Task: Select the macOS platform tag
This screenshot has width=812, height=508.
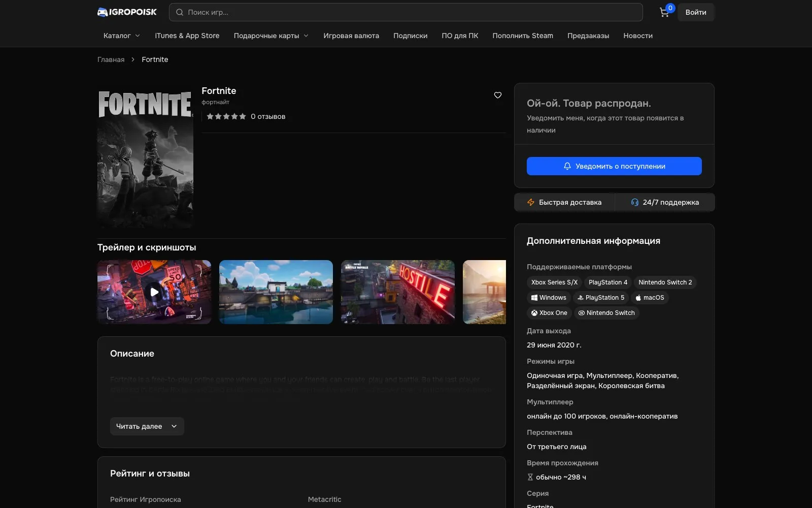Action: pyautogui.click(x=650, y=298)
